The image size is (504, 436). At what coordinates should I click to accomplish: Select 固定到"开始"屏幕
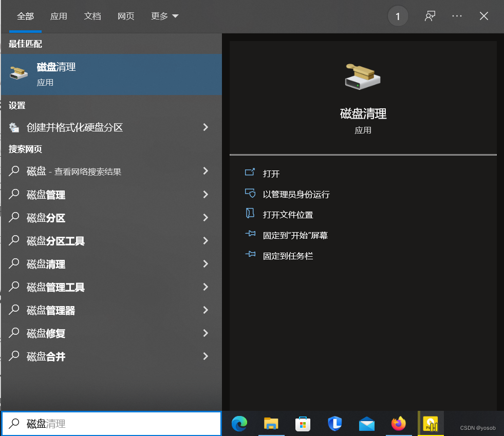[x=295, y=235]
